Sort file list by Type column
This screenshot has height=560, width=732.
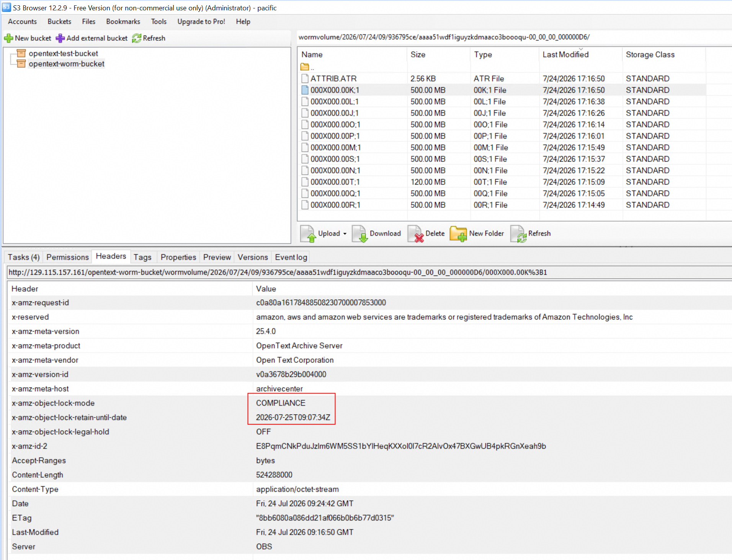click(x=504, y=54)
